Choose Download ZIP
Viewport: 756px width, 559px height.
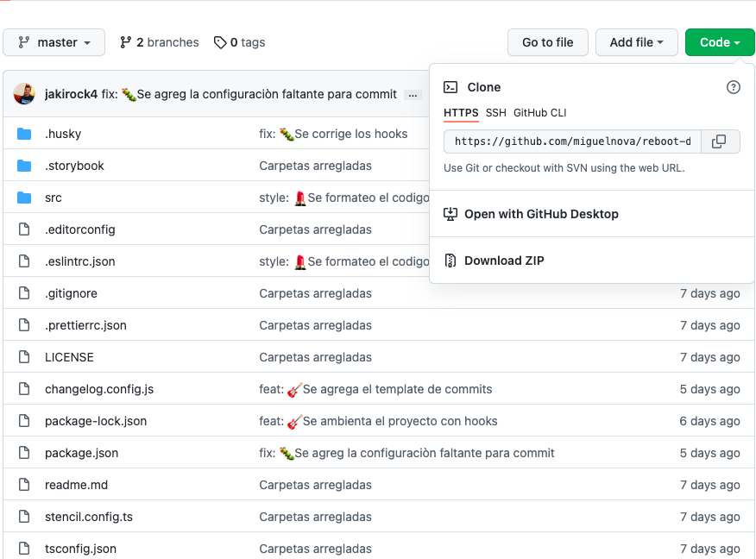pyautogui.click(x=504, y=261)
